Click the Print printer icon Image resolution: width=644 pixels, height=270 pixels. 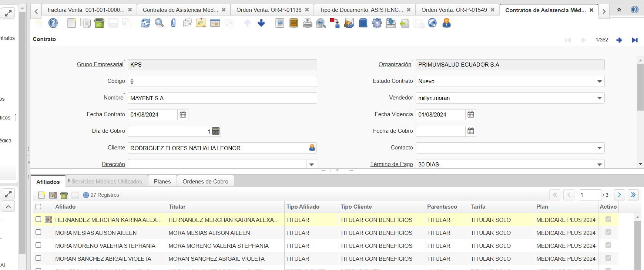(x=307, y=23)
